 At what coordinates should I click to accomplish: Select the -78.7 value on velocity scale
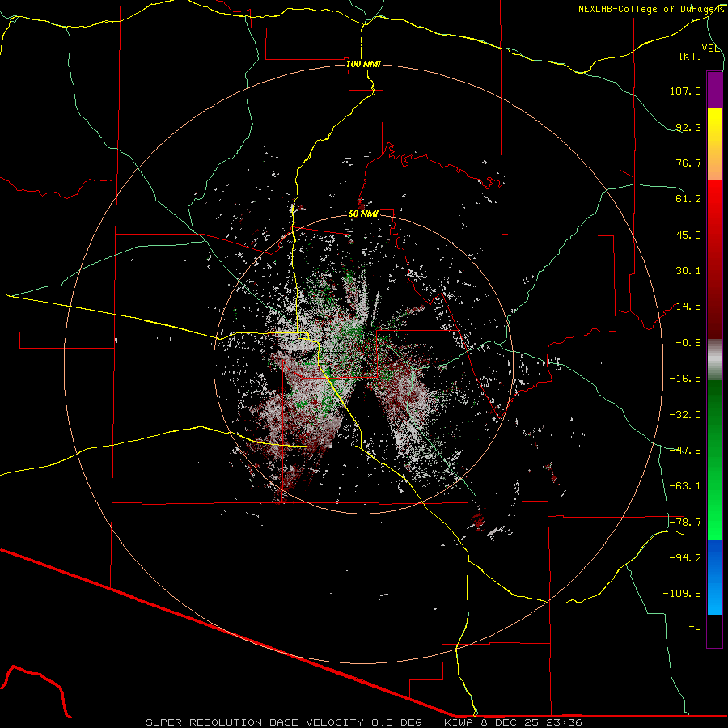tap(685, 523)
